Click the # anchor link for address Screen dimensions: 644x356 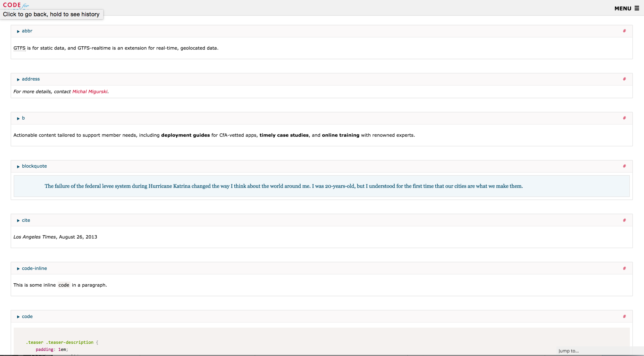(624, 79)
